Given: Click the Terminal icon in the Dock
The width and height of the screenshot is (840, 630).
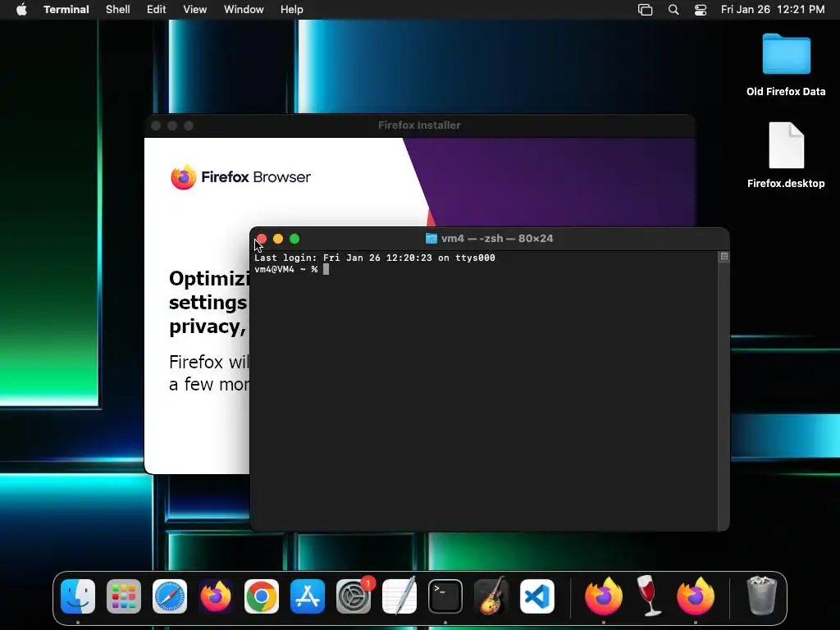Looking at the screenshot, I should (x=445, y=596).
